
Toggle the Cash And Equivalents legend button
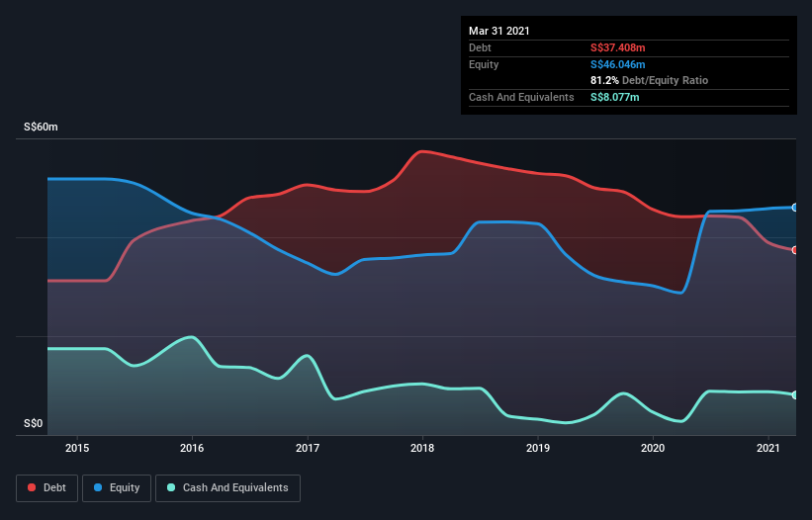coord(227,488)
